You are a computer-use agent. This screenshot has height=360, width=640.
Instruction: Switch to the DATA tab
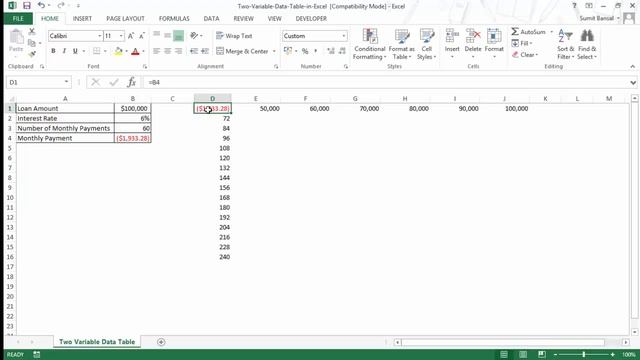[211, 19]
